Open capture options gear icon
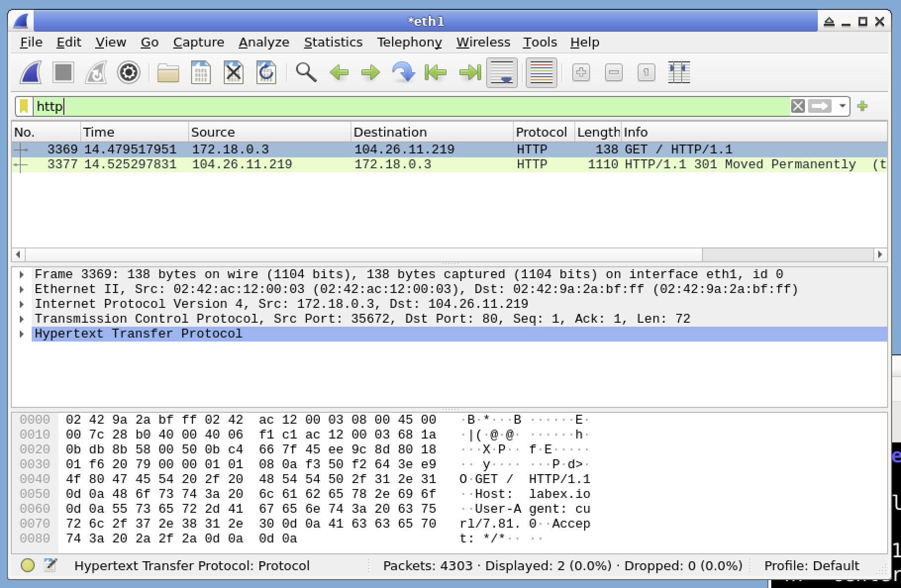The width and height of the screenshot is (901, 588). (129, 73)
